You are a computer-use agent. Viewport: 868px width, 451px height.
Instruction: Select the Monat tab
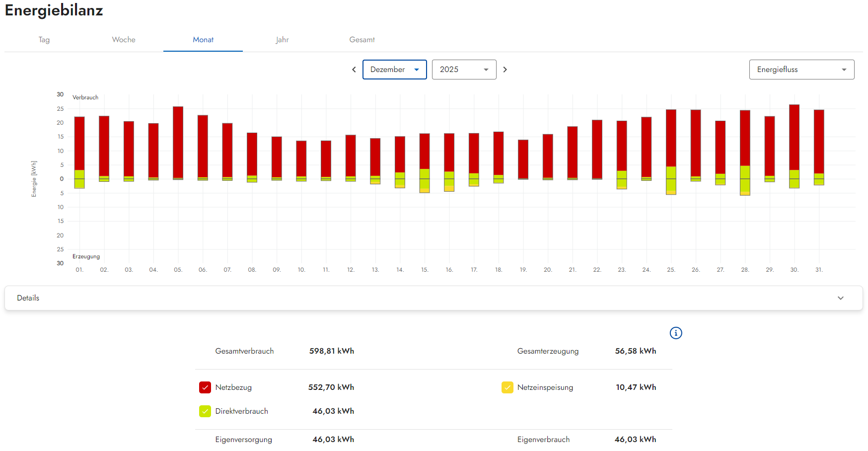coord(203,40)
